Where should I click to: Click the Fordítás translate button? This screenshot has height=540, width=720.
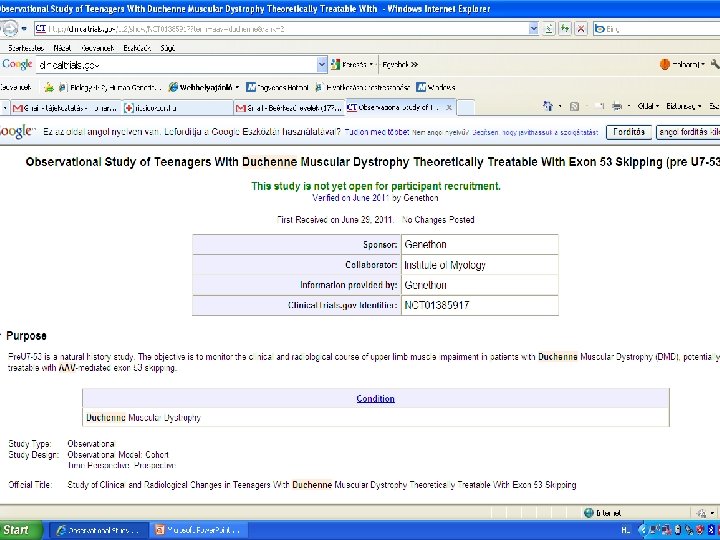click(x=629, y=132)
